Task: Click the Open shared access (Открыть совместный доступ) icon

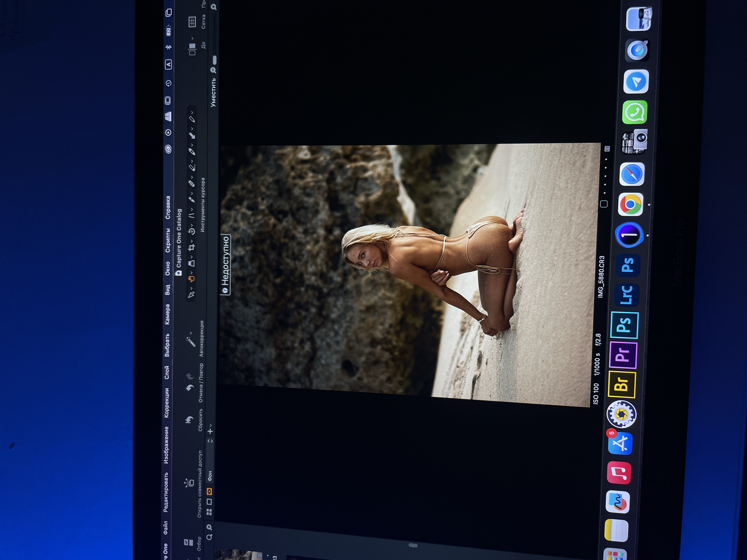Action: click(189, 482)
